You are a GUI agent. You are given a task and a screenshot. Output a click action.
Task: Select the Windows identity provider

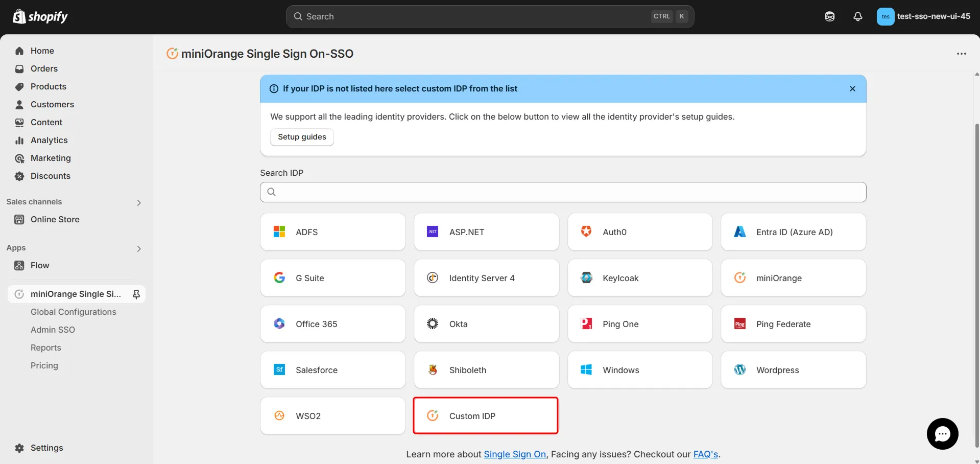click(x=639, y=370)
